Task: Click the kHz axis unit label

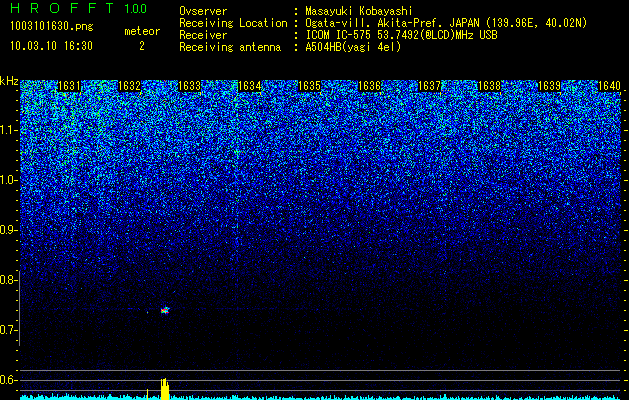Action: [9, 81]
